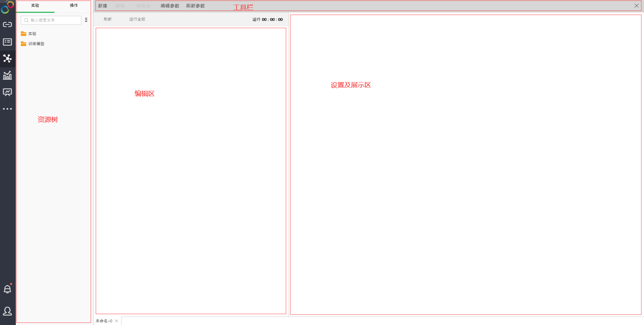
Task: Show more modules via ellipsis icon
Action: tap(7, 109)
